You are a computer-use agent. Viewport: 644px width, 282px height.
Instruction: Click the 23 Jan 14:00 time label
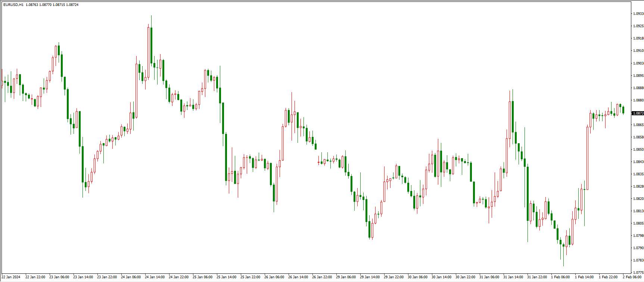pyautogui.click(x=83, y=277)
